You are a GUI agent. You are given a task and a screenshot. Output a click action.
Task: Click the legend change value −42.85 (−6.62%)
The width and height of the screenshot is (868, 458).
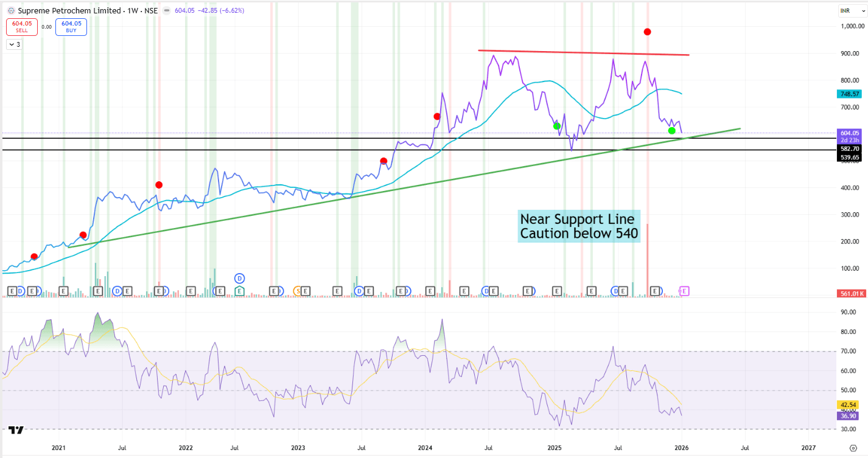(x=220, y=10)
